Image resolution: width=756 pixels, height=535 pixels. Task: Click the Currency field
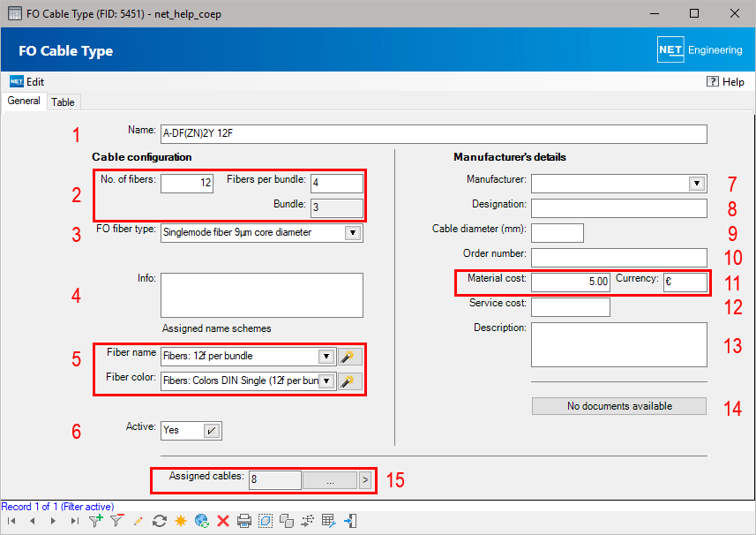[685, 283]
